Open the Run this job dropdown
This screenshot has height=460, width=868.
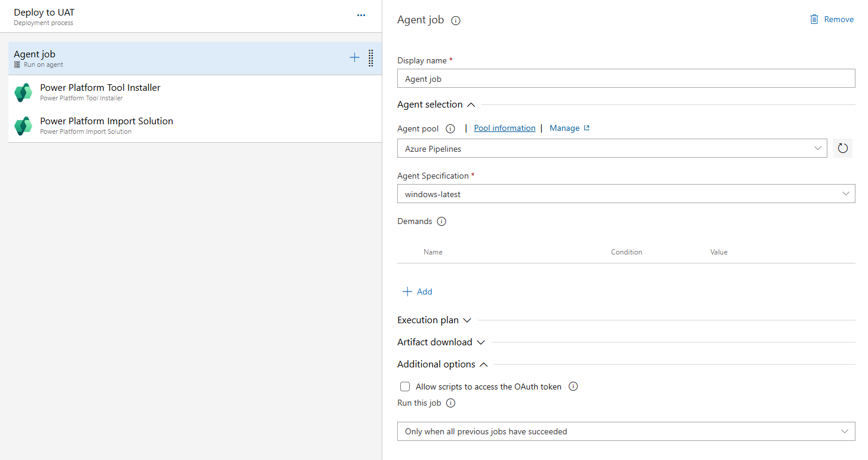[x=625, y=431]
